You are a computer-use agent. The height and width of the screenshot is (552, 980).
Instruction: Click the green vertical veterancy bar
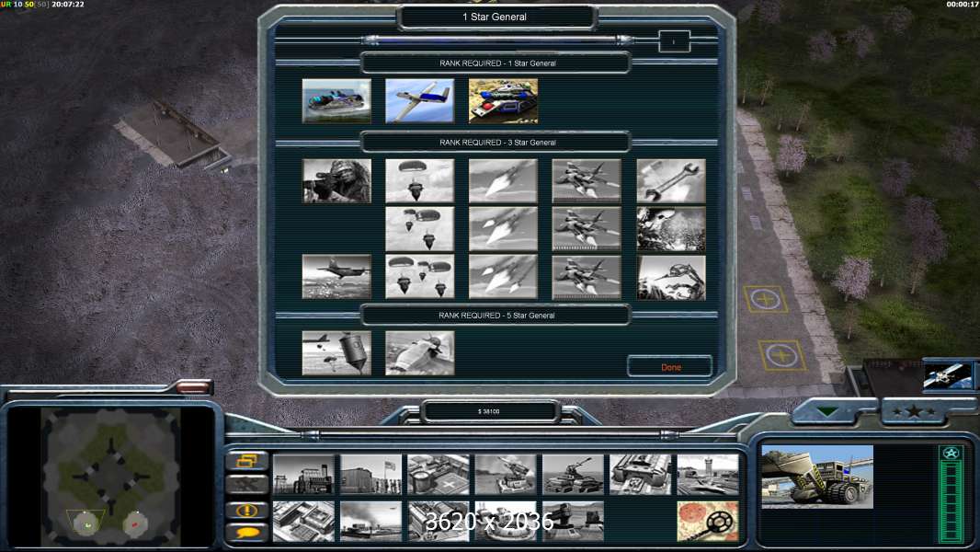952,500
